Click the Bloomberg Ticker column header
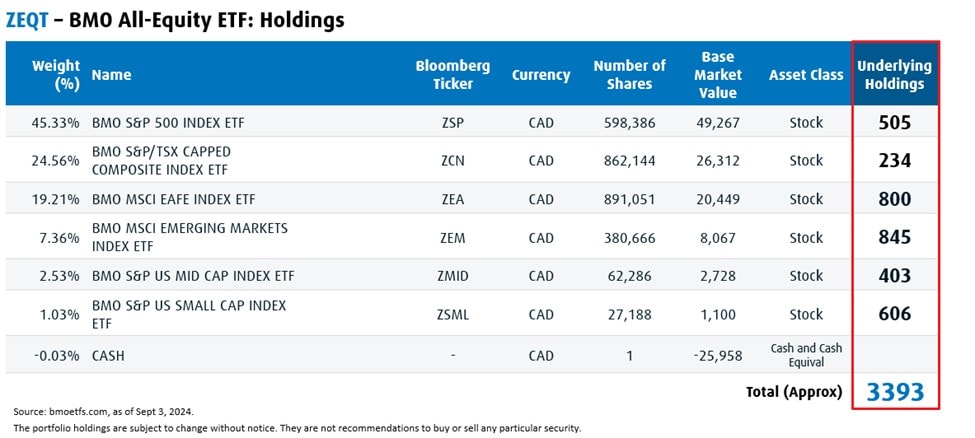This screenshot has width=975, height=438. click(x=453, y=75)
